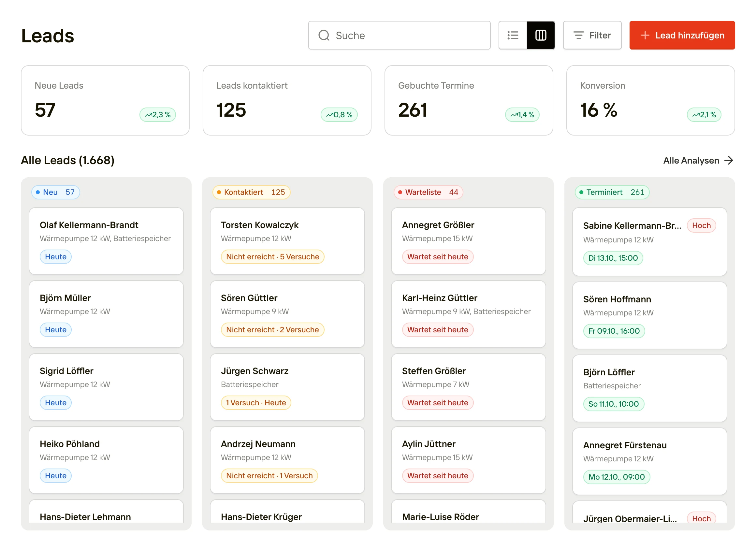Click Lead hinzufügen button
Screen dimensions: 756x550
[682, 35]
